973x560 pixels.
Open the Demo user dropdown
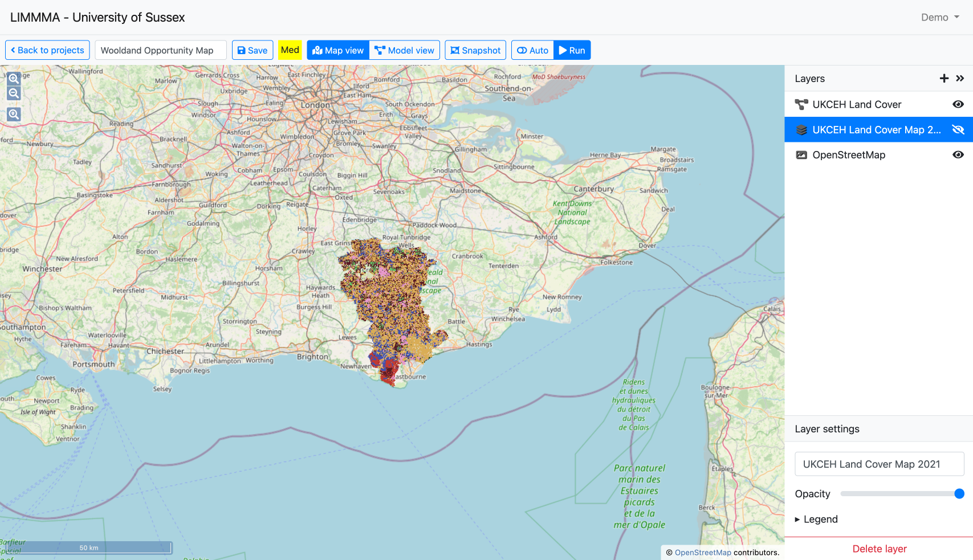click(x=939, y=17)
